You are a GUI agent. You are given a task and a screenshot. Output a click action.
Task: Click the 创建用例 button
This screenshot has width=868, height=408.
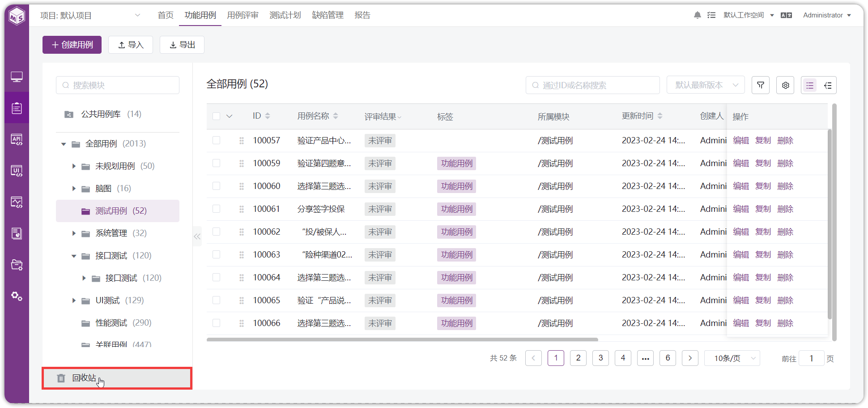point(72,45)
